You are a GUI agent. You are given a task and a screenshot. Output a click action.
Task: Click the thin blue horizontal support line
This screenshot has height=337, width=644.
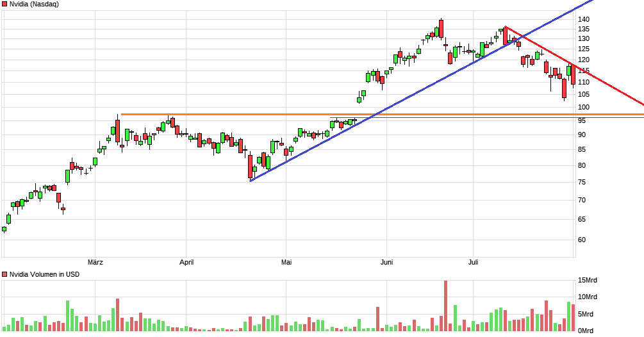487,118
